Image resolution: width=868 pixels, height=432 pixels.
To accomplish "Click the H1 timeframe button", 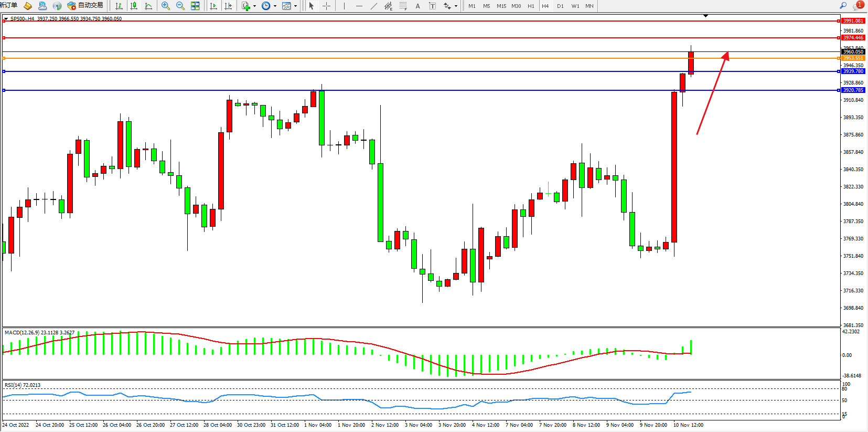I will [x=531, y=6].
